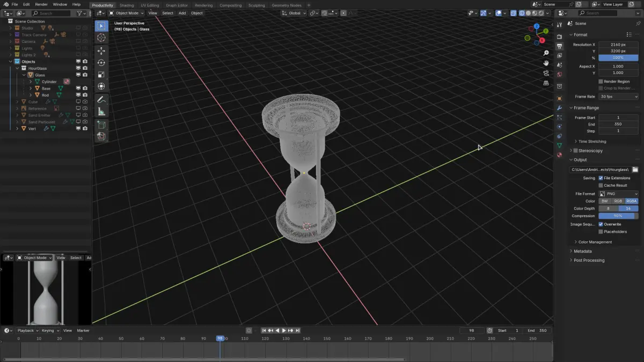Viewport: 644px width, 362px height.
Task: Open the View Layer properties tab icon
Action: click(x=560, y=55)
